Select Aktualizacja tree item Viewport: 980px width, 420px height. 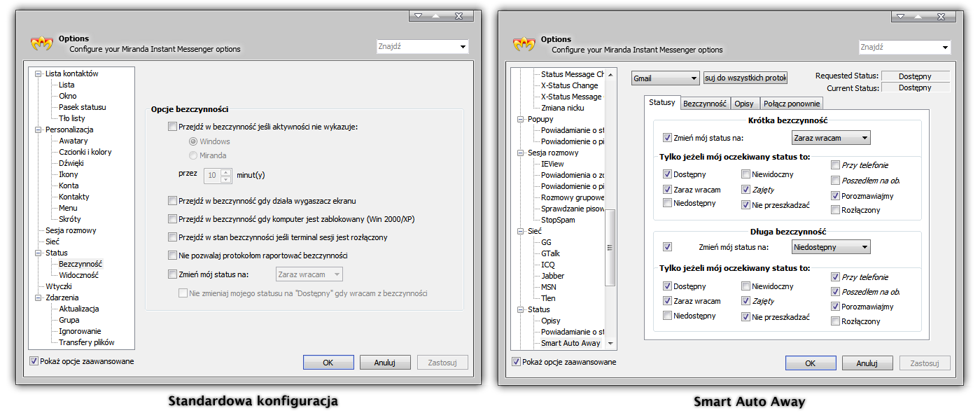[79, 309]
